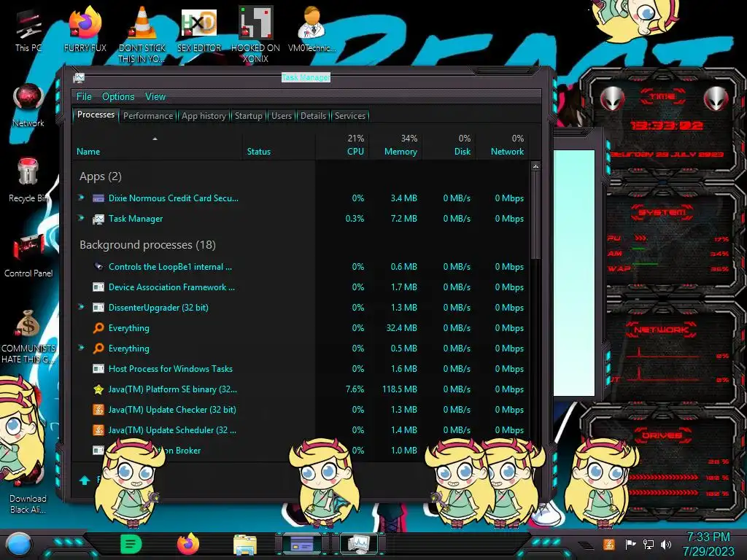
Task: Click the Java update tray icon
Action: [609, 544]
